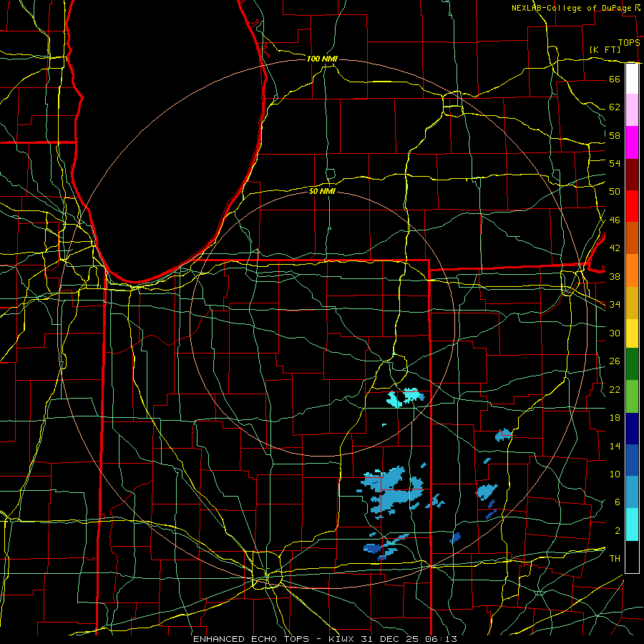Click the light green legend swatch near 22
This screenshot has height=644, width=644.
(632, 396)
